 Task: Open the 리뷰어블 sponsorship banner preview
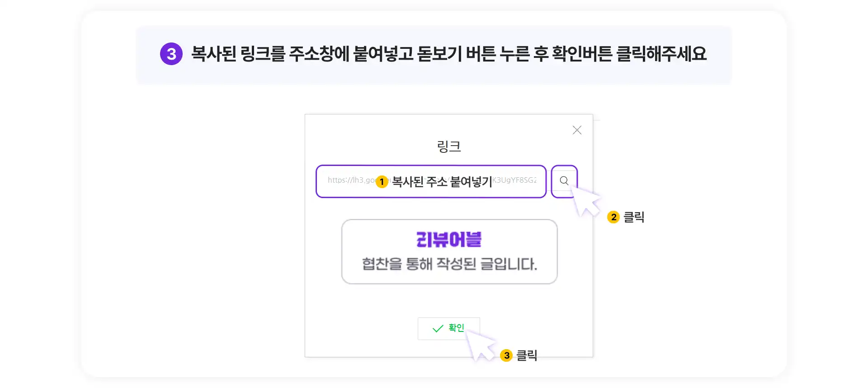(449, 252)
